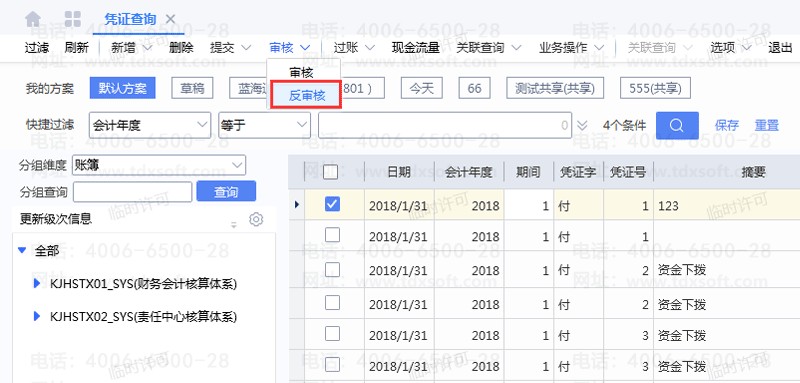Open the 会计年度 quick filter dropdown

(149, 125)
